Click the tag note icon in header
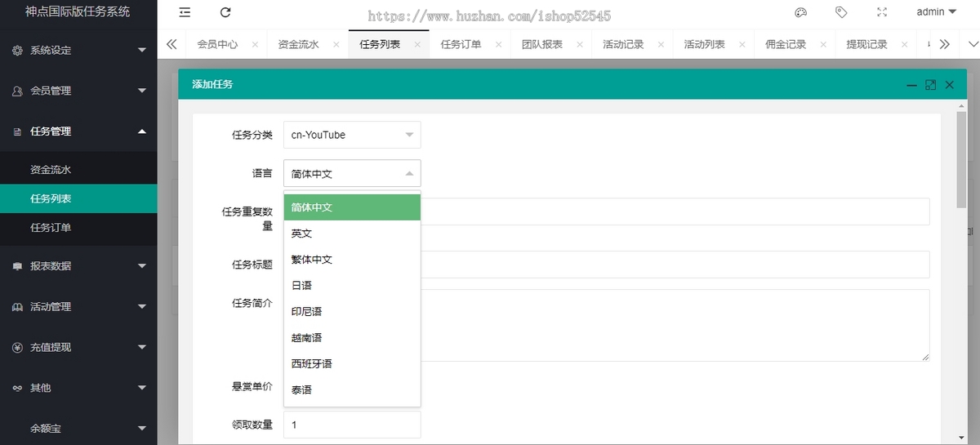The width and height of the screenshot is (980, 445). click(x=841, y=12)
